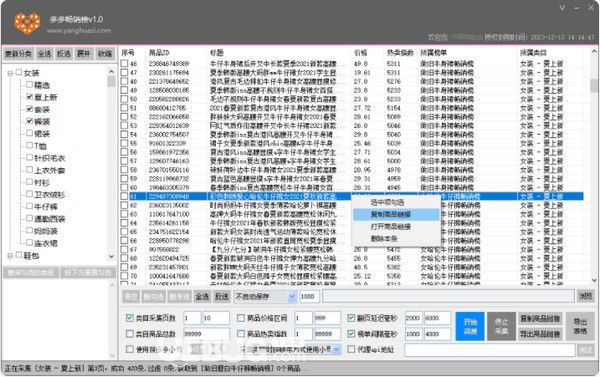The height and width of the screenshot is (377, 600).
Task: Click the 类目商品总数 field showing 99999
Action: (x=206, y=334)
